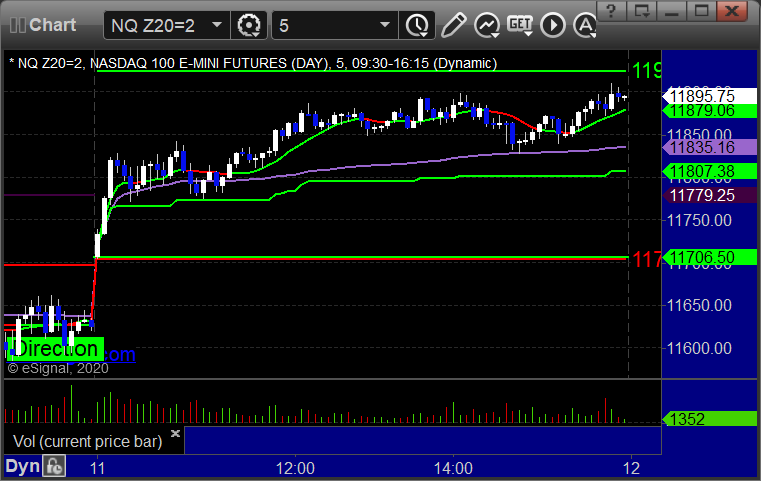Close the Vol study panel
761x481 pixels.
coord(175,433)
